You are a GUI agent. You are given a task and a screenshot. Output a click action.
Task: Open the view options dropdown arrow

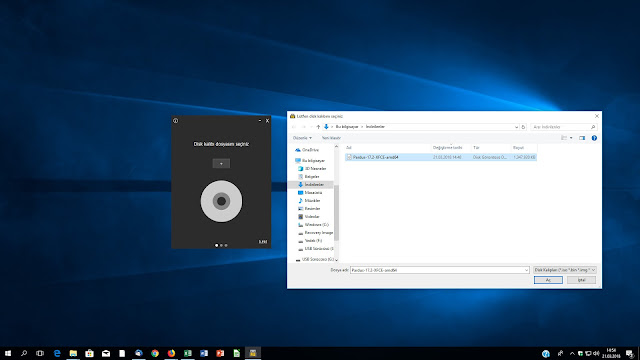(571, 138)
